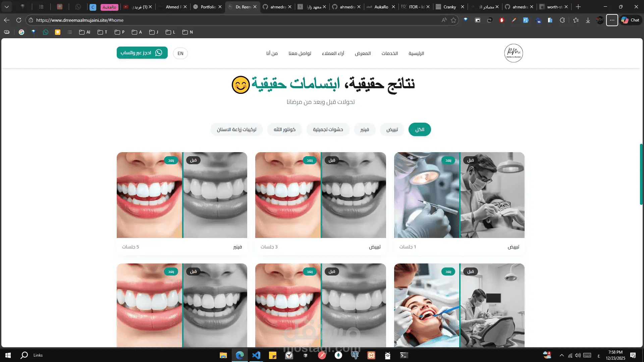Switch language using the EN toggle
This screenshot has width=644, height=362.
pos(180,53)
